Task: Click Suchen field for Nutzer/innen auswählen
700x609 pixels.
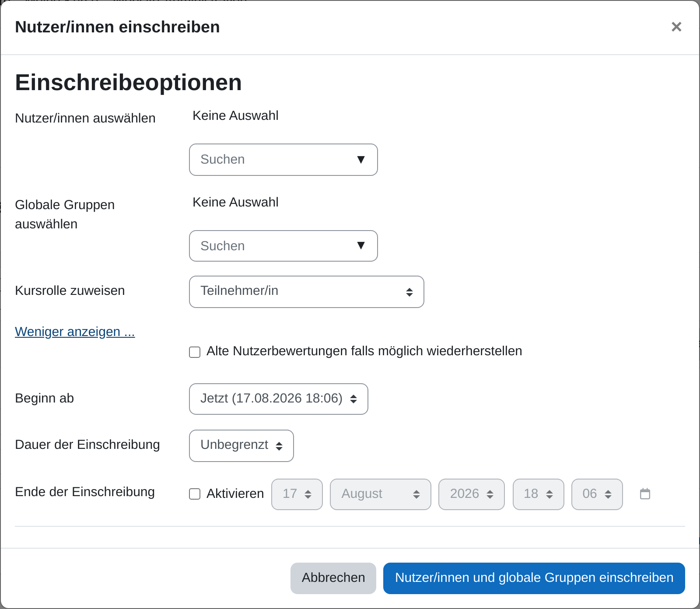Action: (283, 160)
